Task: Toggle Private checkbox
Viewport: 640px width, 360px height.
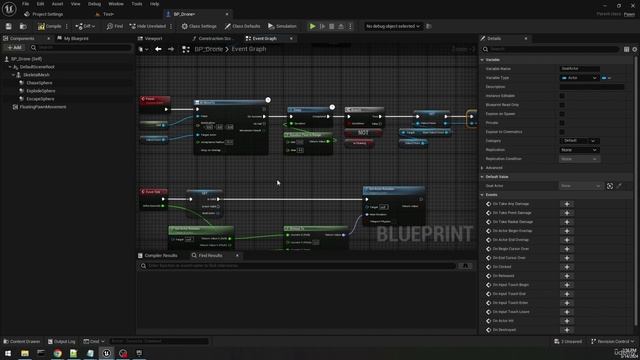Action: (562, 122)
